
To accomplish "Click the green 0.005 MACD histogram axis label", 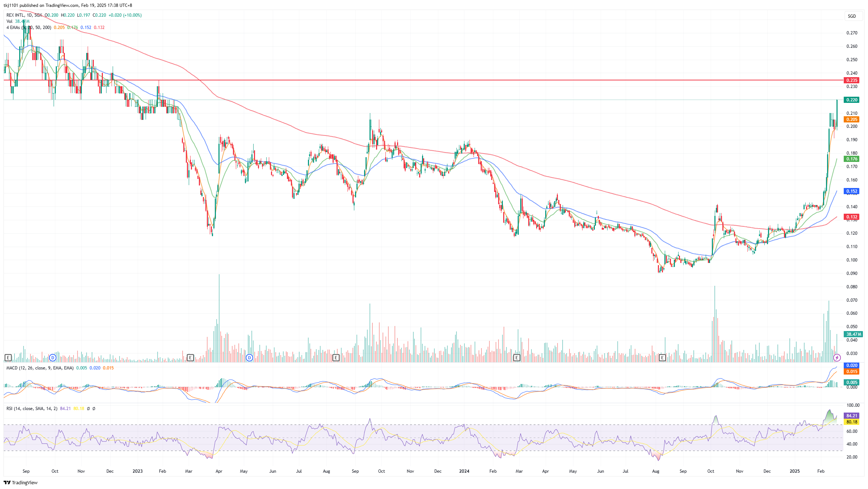I will (x=852, y=383).
